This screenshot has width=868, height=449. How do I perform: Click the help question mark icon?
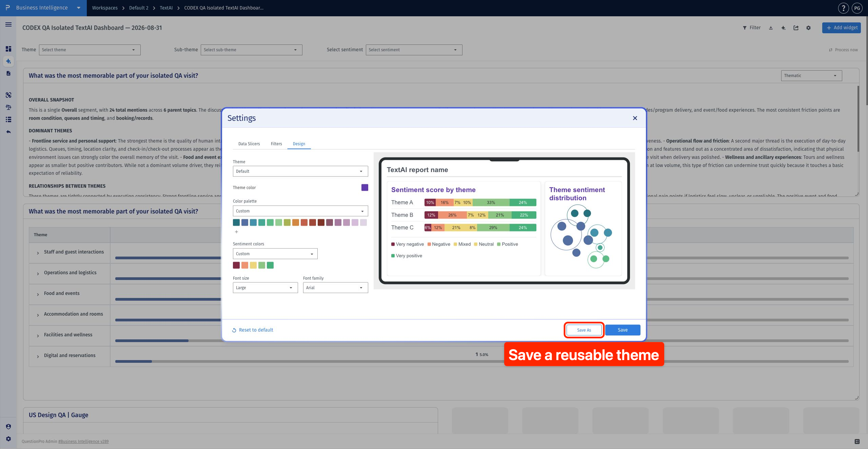(843, 8)
